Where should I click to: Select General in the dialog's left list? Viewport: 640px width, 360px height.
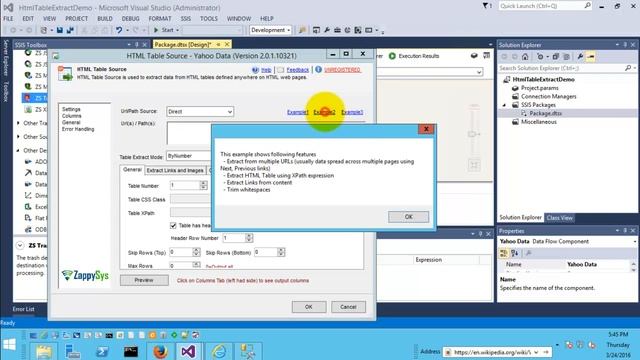coord(71,122)
